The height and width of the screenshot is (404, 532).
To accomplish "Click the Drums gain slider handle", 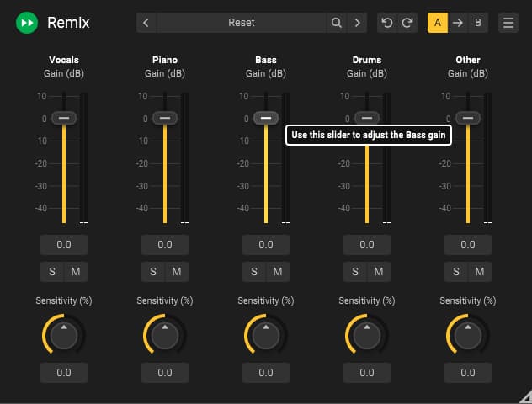I will (x=367, y=118).
